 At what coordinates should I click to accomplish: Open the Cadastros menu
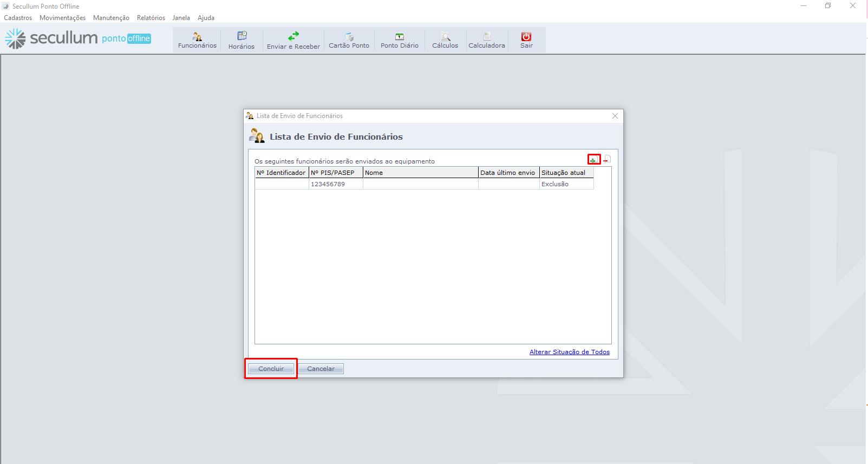pos(18,18)
